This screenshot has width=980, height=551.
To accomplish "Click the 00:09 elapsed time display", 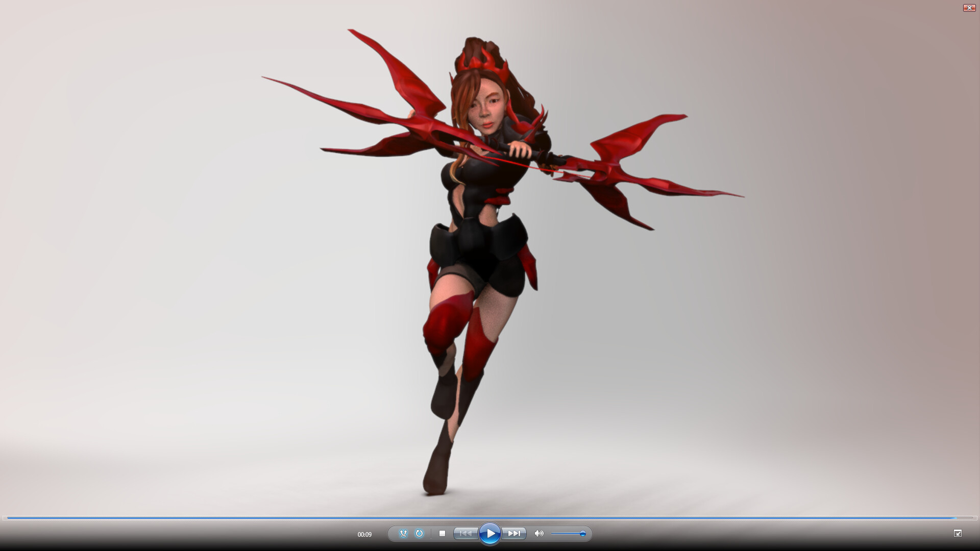I will click(x=365, y=534).
